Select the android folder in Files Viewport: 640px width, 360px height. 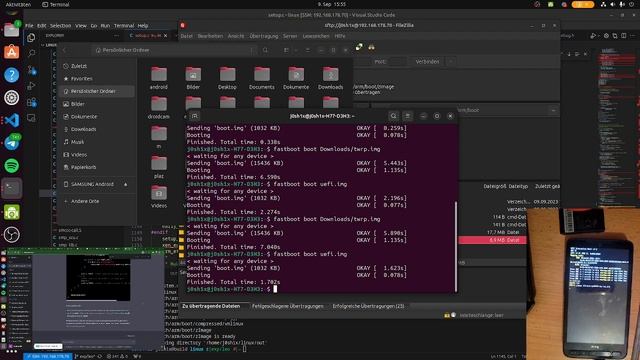(158, 78)
